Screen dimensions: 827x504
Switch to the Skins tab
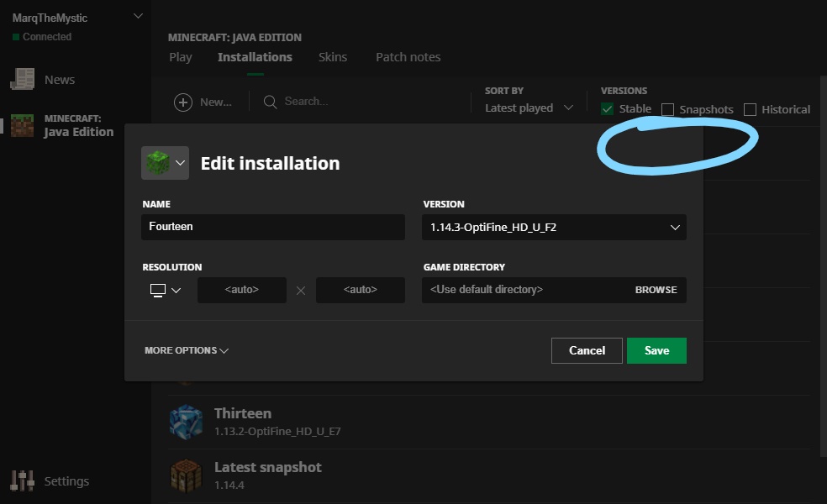tap(333, 57)
